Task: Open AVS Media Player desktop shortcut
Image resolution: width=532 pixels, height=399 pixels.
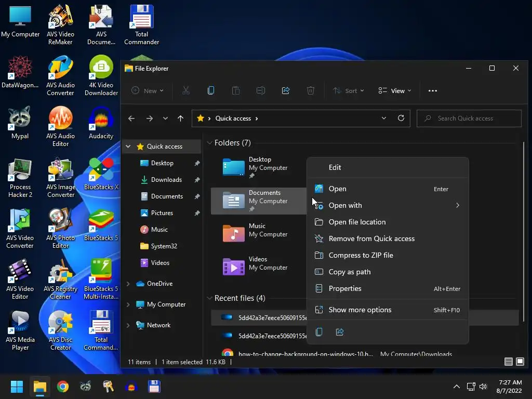Action: [20, 330]
